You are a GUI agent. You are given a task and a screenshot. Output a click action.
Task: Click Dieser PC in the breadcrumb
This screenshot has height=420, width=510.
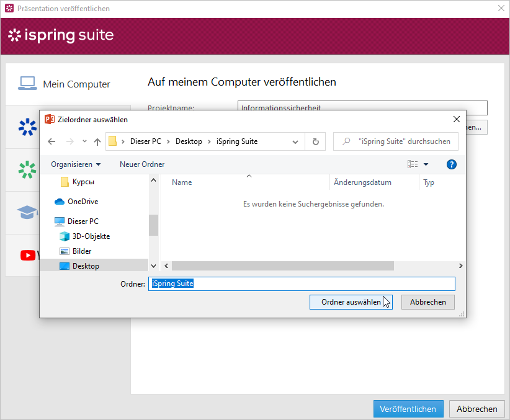click(145, 141)
